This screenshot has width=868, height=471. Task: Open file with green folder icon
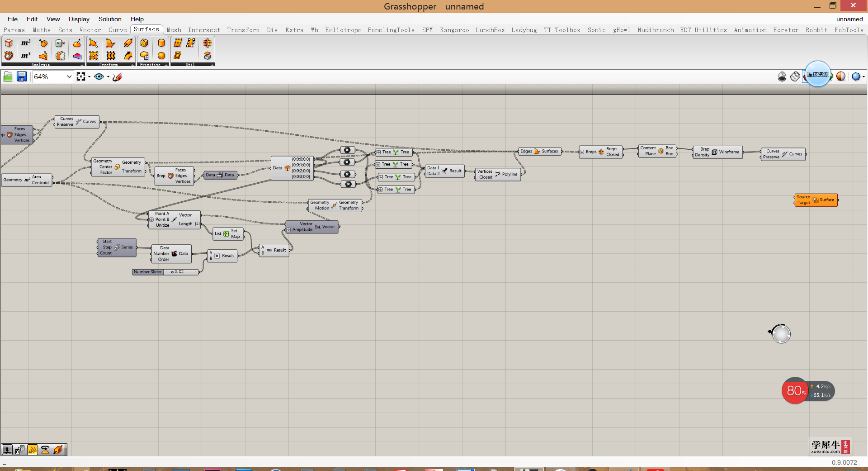point(8,77)
